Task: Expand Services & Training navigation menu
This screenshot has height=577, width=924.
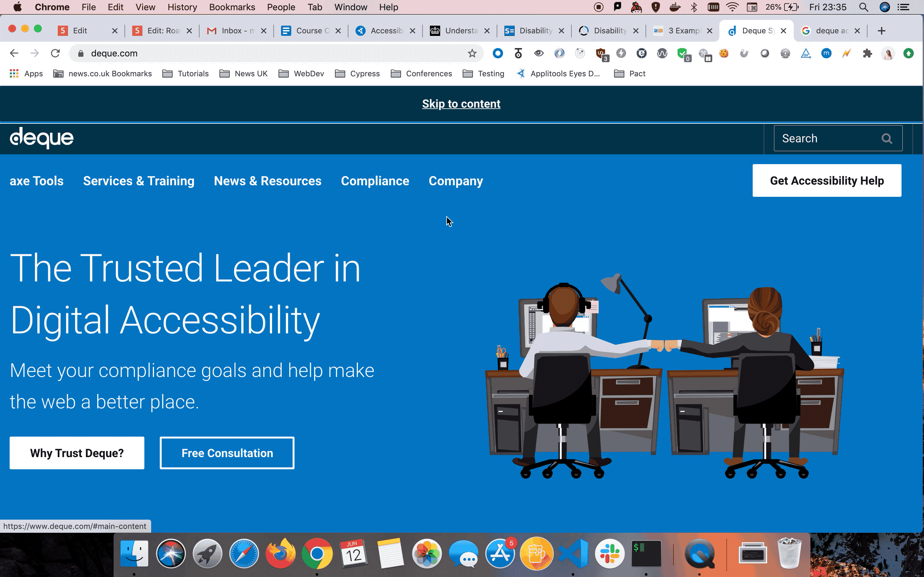Action: pos(139,181)
